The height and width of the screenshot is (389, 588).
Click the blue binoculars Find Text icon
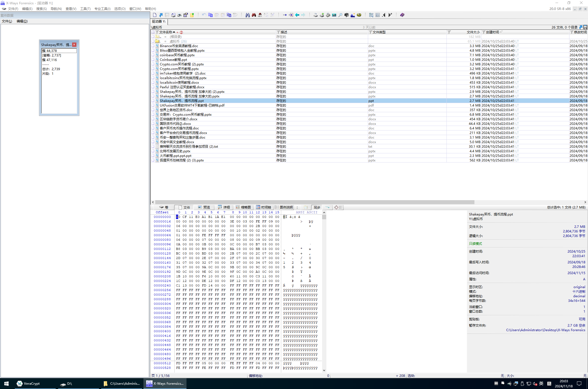tap(248, 15)
